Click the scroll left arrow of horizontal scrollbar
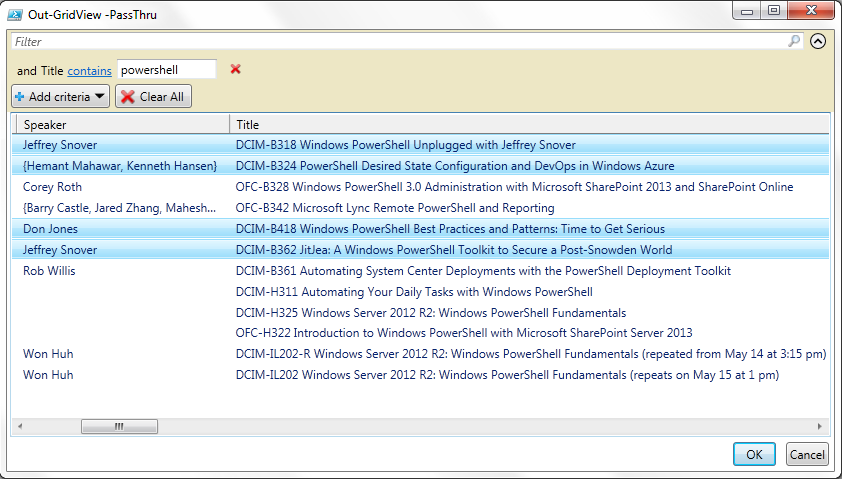This screenshot has height=479, width=842. tap(19, 426)
